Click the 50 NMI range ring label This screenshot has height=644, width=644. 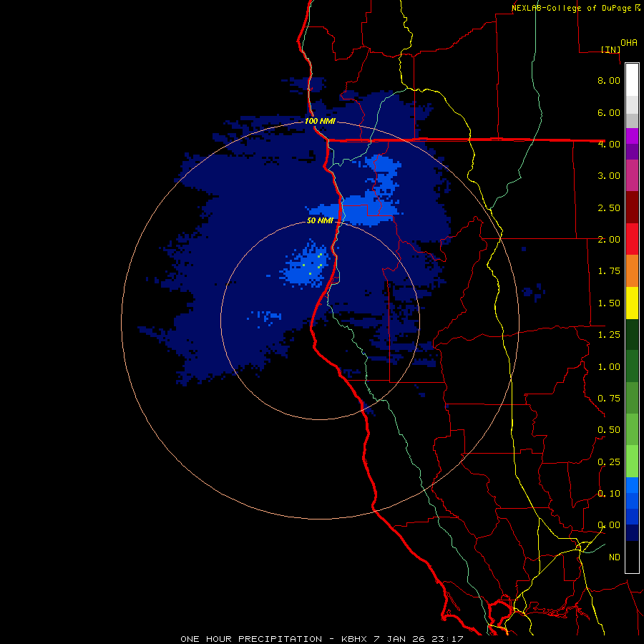pyautogui.click(x=320, y=220)
